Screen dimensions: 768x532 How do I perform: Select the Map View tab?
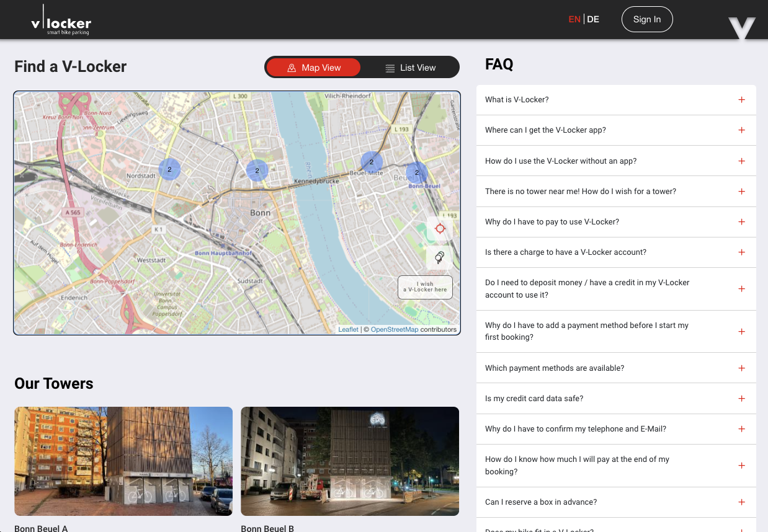pos(313,67)
